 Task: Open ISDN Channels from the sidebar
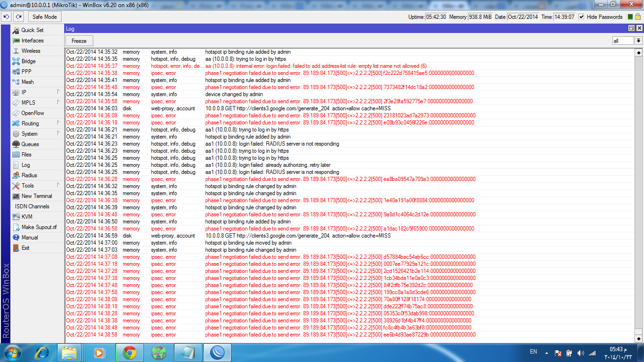(37, 206)
